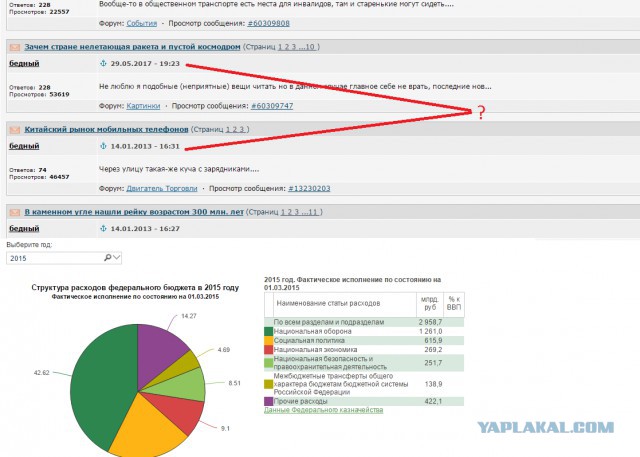Click red 'Национальная экономика' legend swatch
The image size is (640, 457).
pos(269,350)
